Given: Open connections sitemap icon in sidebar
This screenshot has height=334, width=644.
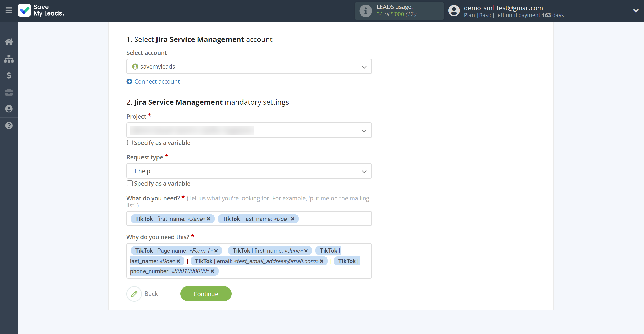Looking at the screenshot, I should tap(9, 59).
